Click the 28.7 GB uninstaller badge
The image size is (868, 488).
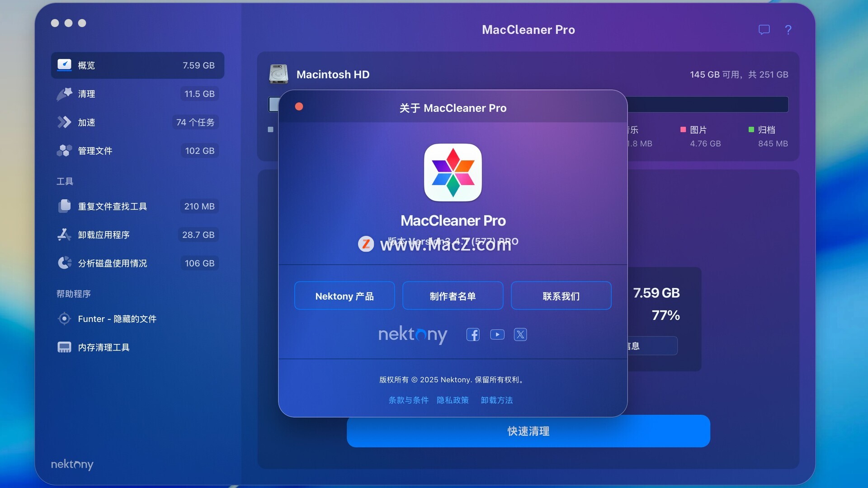click(x=198, y=235)
